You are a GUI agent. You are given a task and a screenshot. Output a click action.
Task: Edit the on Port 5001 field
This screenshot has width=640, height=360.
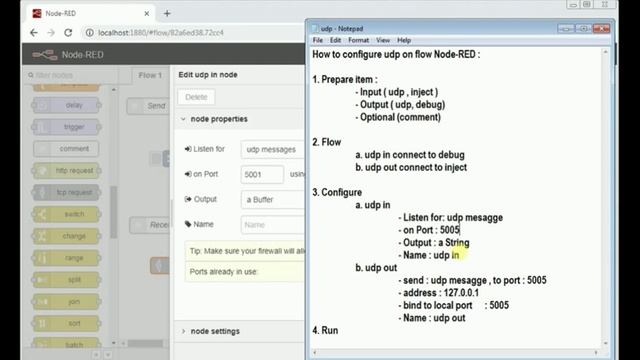tap(262, 175)
